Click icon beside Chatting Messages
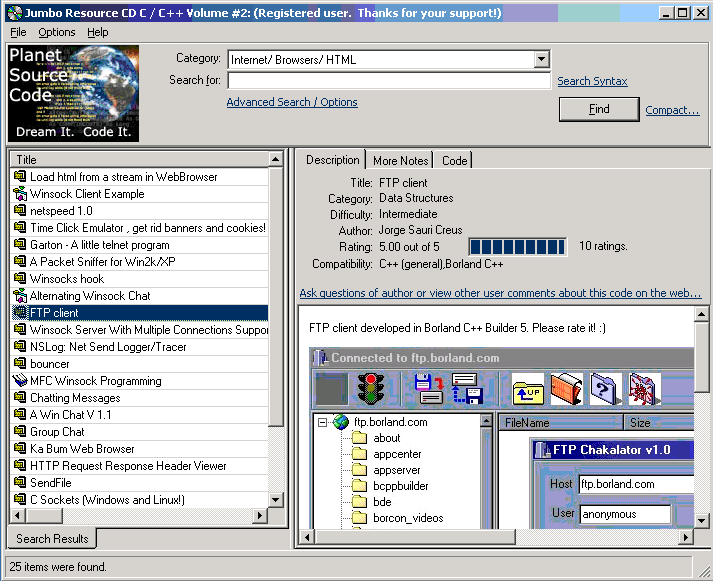The width and height of the screenshot is (713, 581). pyautogui.click(x=20, y=397)
